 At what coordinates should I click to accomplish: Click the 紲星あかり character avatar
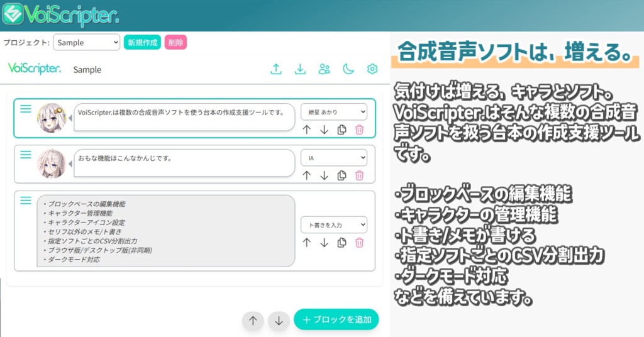click(x=52, y=118)
